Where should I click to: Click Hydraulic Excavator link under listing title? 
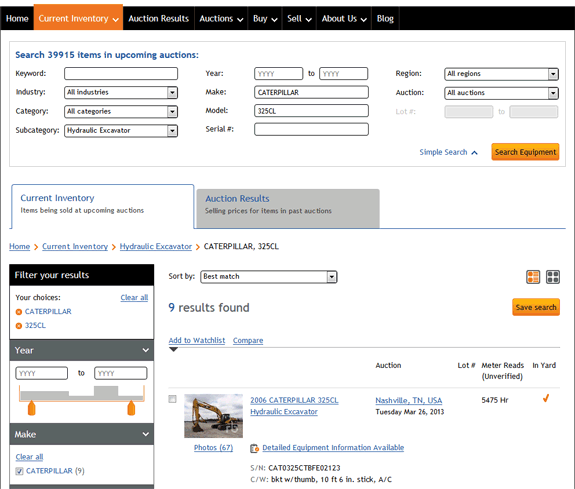click(x=284, y=412)
